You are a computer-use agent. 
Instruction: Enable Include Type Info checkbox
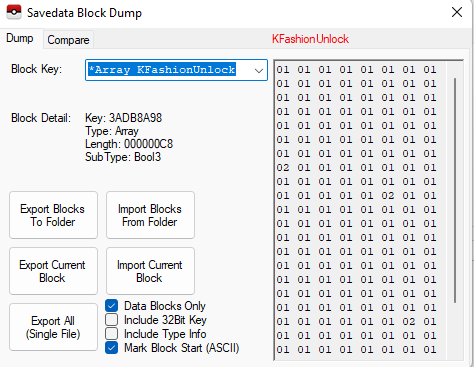coord(112,334)
